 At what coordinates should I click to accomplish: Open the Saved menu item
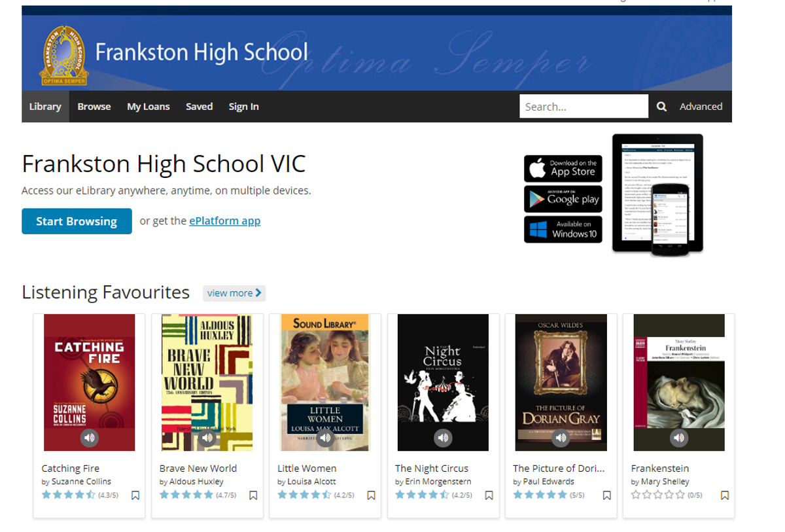pyautogui.click(x=199, y=107)
